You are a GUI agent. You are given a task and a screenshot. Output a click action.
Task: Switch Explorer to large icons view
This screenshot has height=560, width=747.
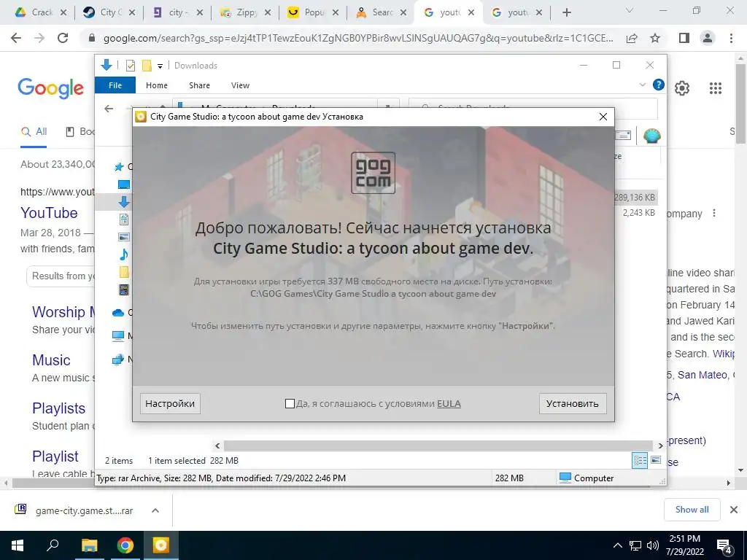coord(656,461)
